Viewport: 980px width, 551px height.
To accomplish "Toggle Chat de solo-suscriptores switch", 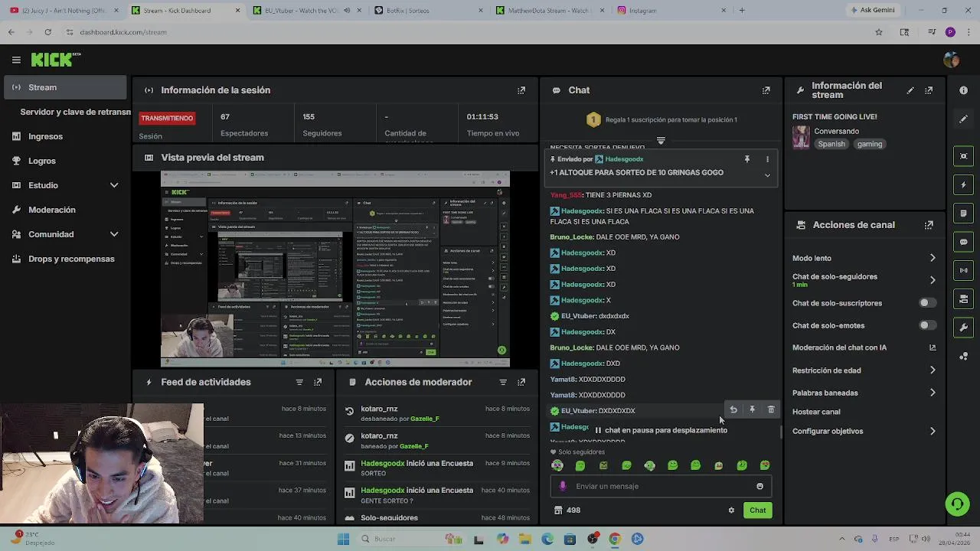I will 926,303.
